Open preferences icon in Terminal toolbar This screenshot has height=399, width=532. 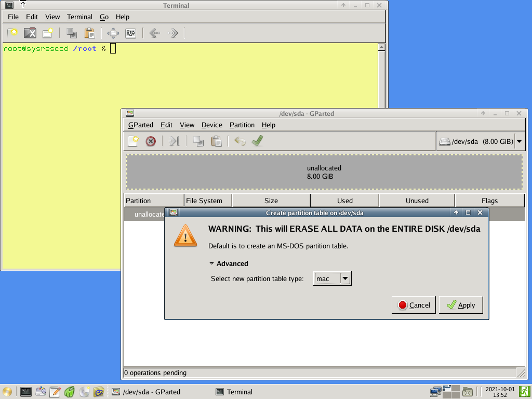pyautogui.click(x=130, y=33)
